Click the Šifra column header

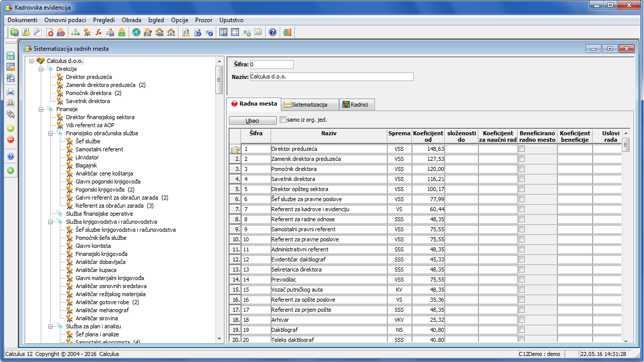click(x=256, y=136)
